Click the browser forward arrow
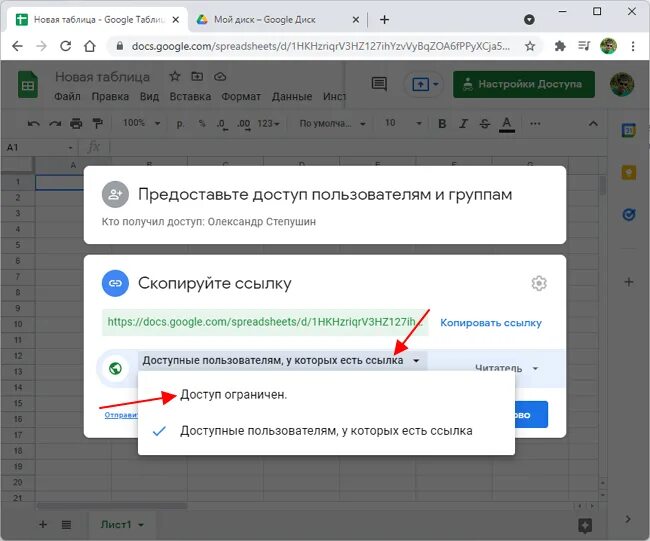 click(41, 46)
